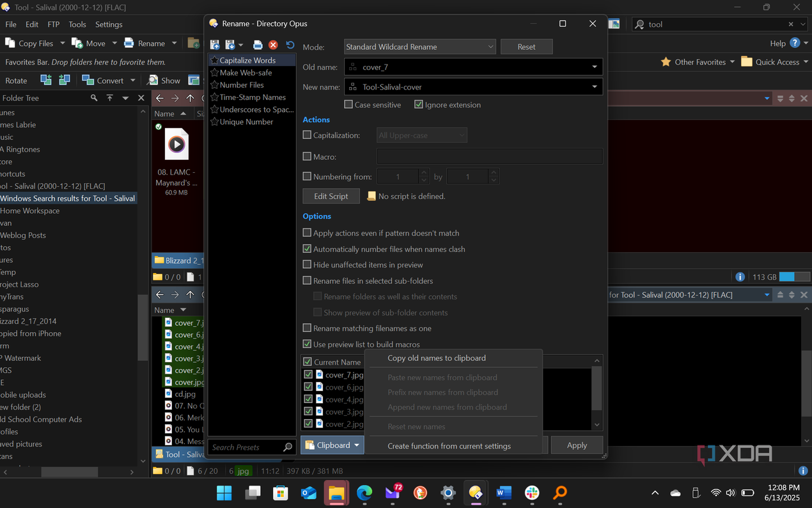Image resolution: width=812 pixels, height=508 pixels.
Task: Click the blue undo arrow icon in Rename dialog
Action: click(x=290, y=45)
